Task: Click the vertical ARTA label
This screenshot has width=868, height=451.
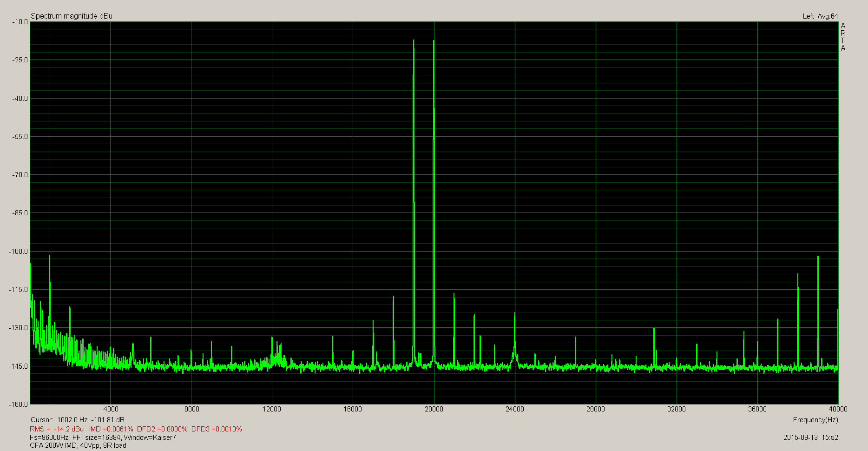Action: point(843,37)
